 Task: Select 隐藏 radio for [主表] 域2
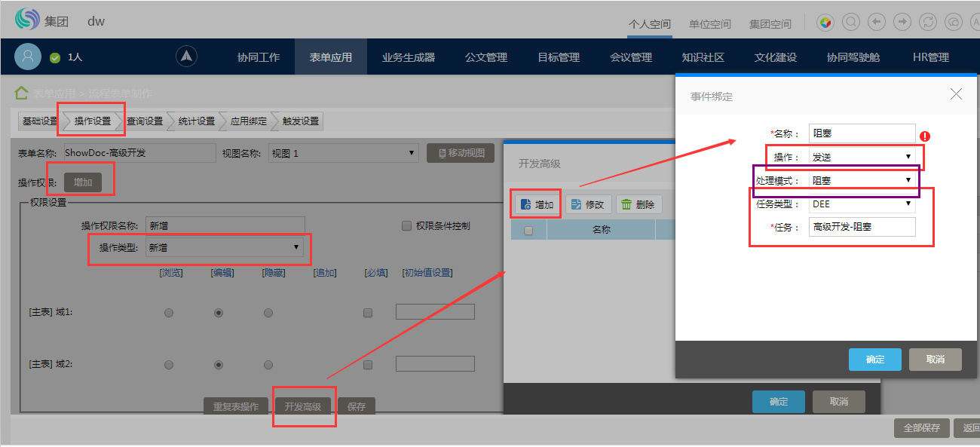point(268,365)
